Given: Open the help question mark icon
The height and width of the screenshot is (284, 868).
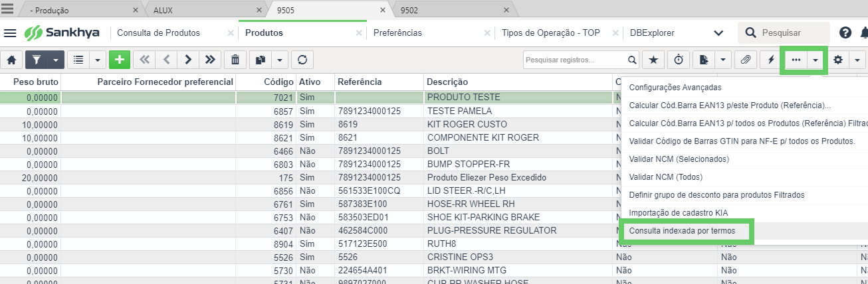Looking at the screenshot, I should point(845,33).
